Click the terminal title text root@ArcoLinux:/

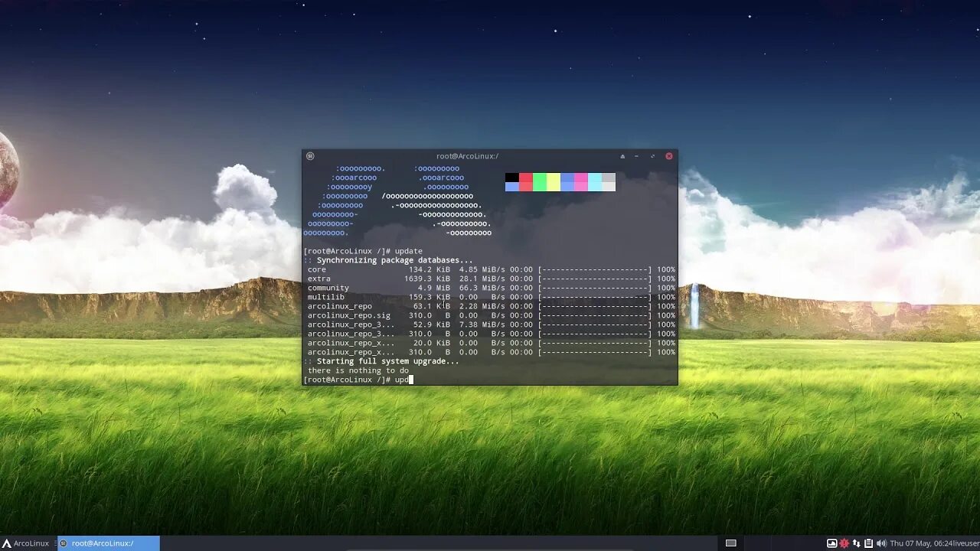(x=467, y=156)
